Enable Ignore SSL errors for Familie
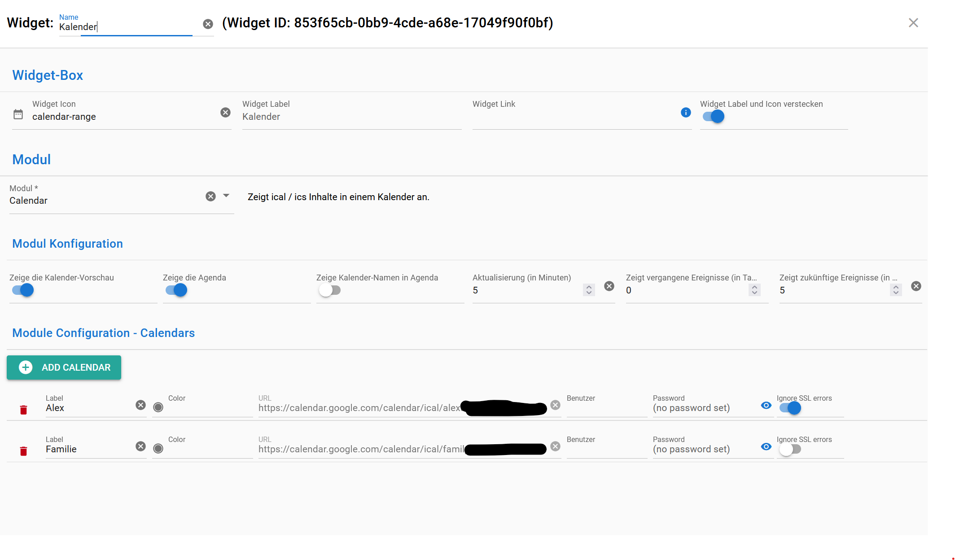This screenshot has width=955, height=560. (790, 449)
